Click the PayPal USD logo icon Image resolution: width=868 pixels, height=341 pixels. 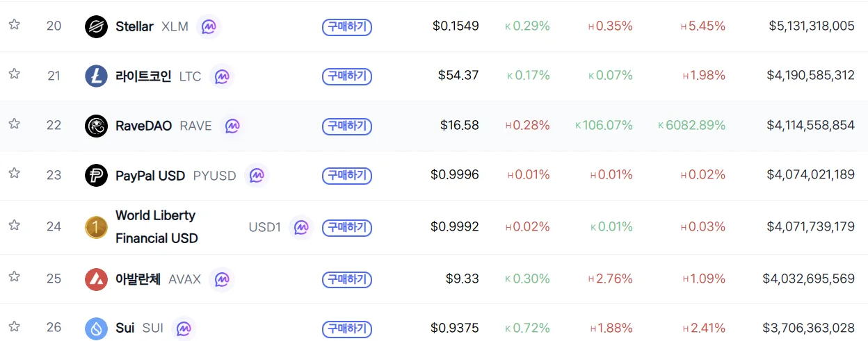tap(96, 175)
